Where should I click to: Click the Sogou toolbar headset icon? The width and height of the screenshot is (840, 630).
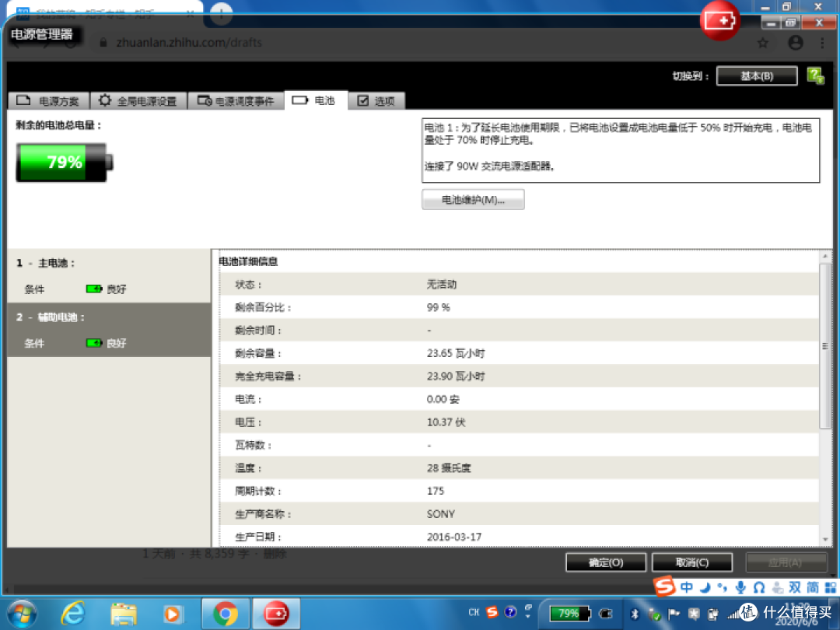(758, 588)
